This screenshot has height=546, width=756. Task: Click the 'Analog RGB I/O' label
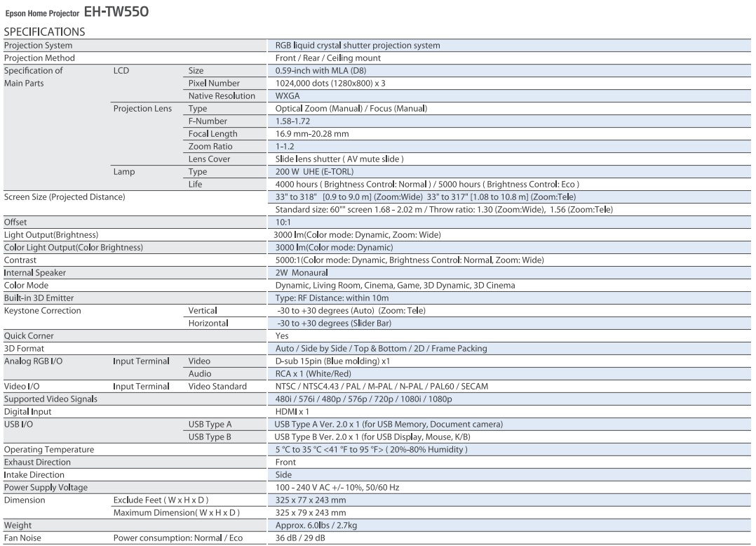[33, 361]
